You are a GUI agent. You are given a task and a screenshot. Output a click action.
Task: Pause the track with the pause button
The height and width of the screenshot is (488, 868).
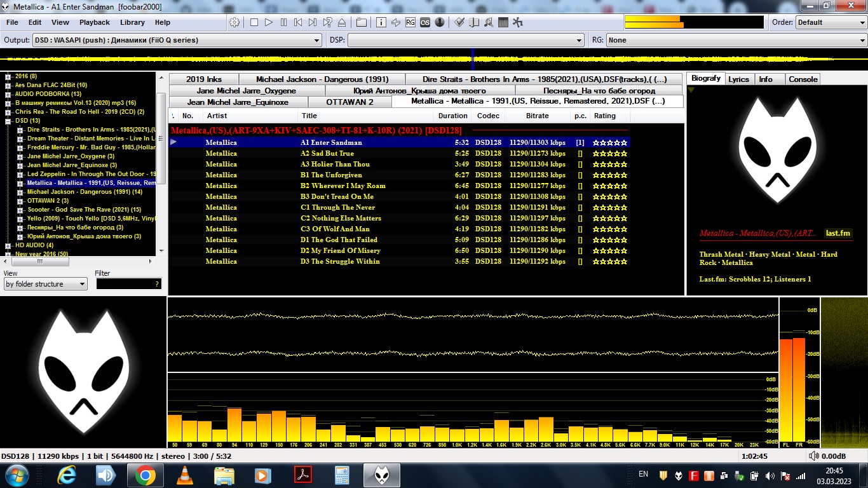point(283,22)
